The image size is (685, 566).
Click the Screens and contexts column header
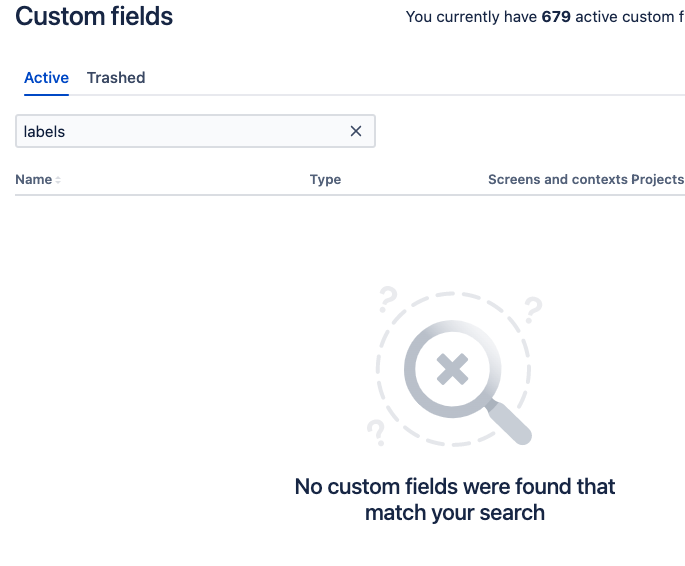[557, 179]
